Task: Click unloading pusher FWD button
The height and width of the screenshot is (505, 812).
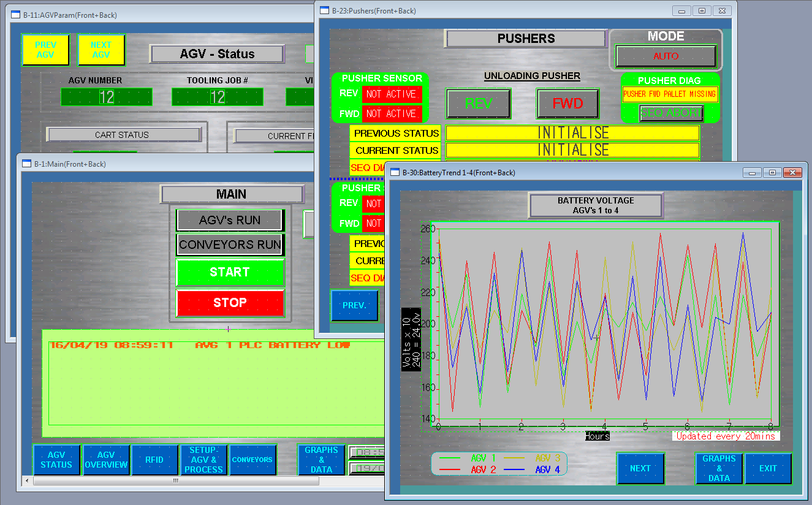Action: [x=568, y=104]
